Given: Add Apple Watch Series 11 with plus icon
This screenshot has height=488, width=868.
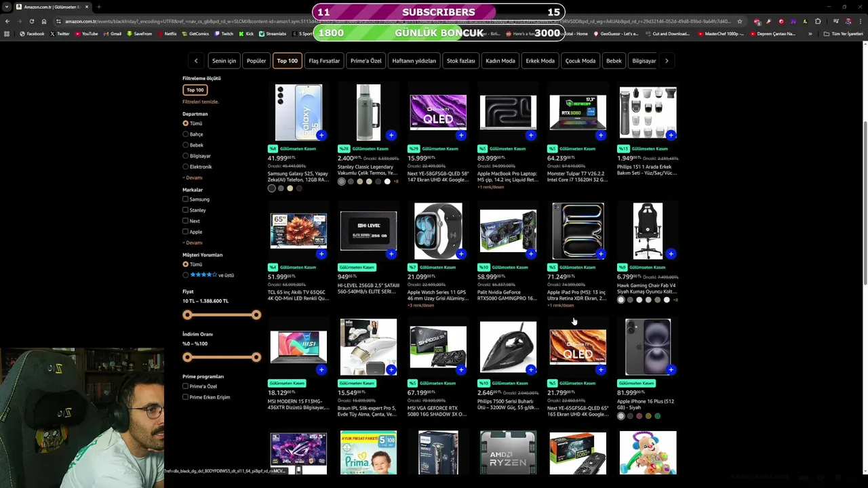Looking at the screenshot, I should click(461, 253).
